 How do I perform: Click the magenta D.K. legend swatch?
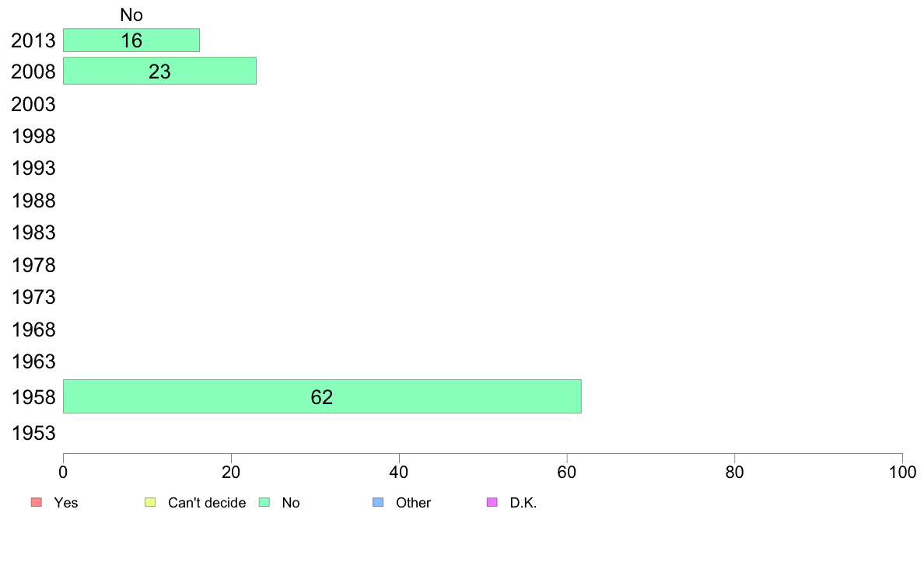(x=492, y=502)
